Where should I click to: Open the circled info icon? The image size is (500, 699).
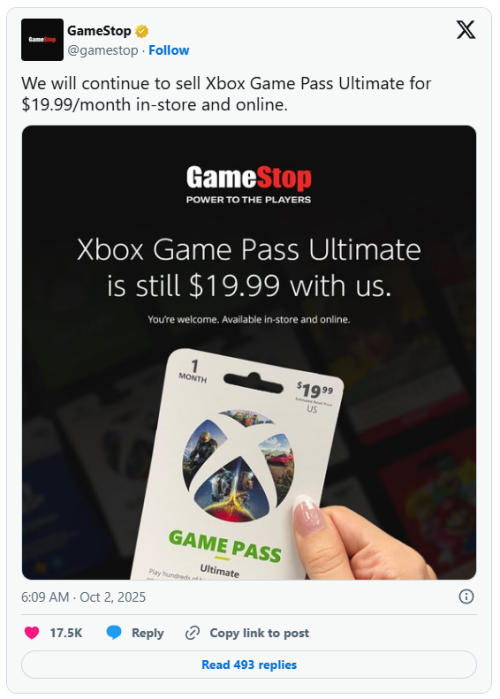466,596
